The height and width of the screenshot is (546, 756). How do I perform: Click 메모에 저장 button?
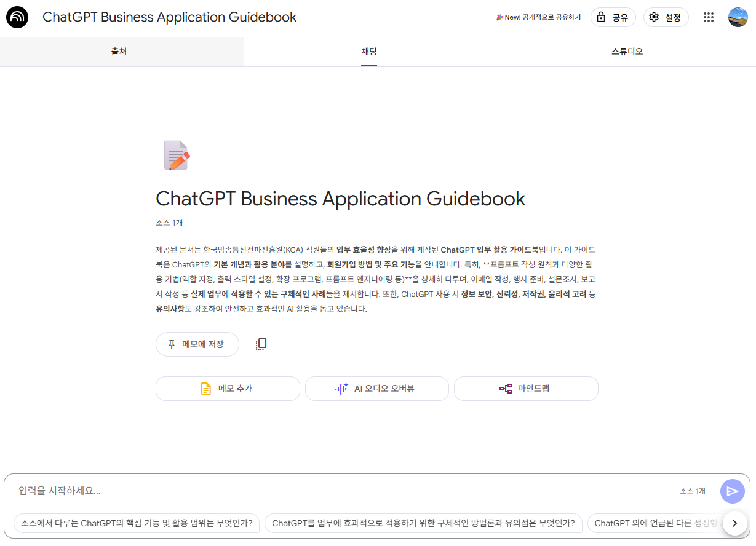point(197,344)
